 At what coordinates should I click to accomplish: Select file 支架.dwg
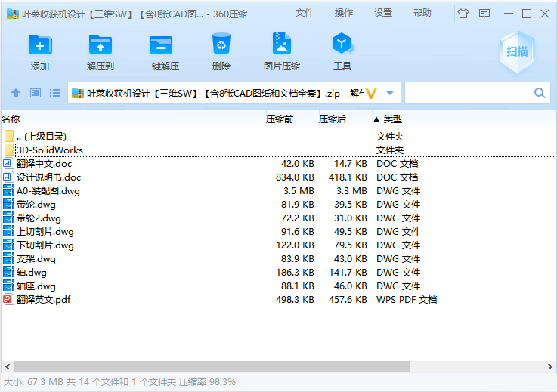[279, 259]
